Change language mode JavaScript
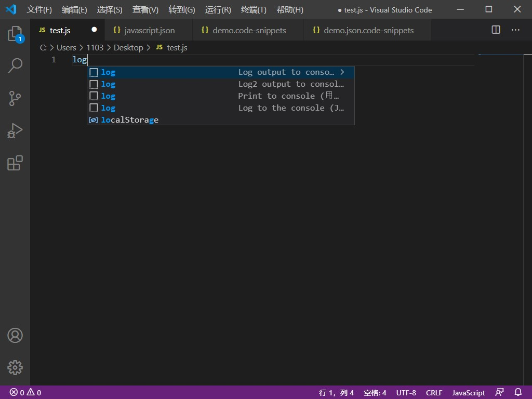The image size is (532, 399). [x=468, y=393]
